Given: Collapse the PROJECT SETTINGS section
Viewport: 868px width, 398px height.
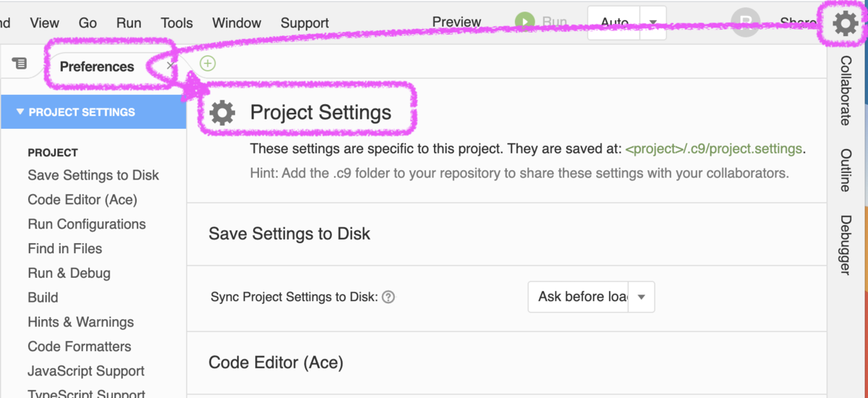Looking at the screenshot, I should pyautogui.click(x=20, y=112).
